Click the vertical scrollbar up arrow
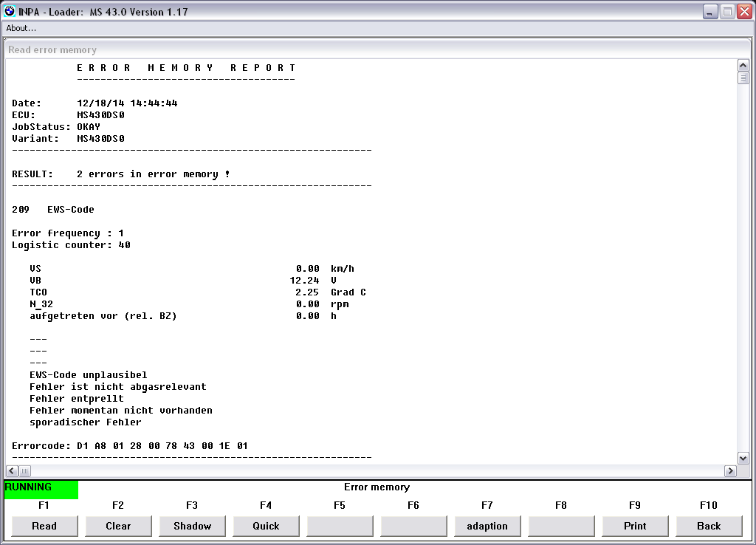The image size is (756, 545). [x=743, y=65]
